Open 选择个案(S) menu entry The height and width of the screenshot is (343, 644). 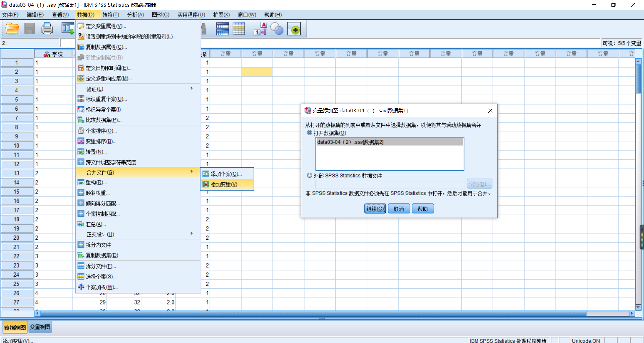point(138,277)
